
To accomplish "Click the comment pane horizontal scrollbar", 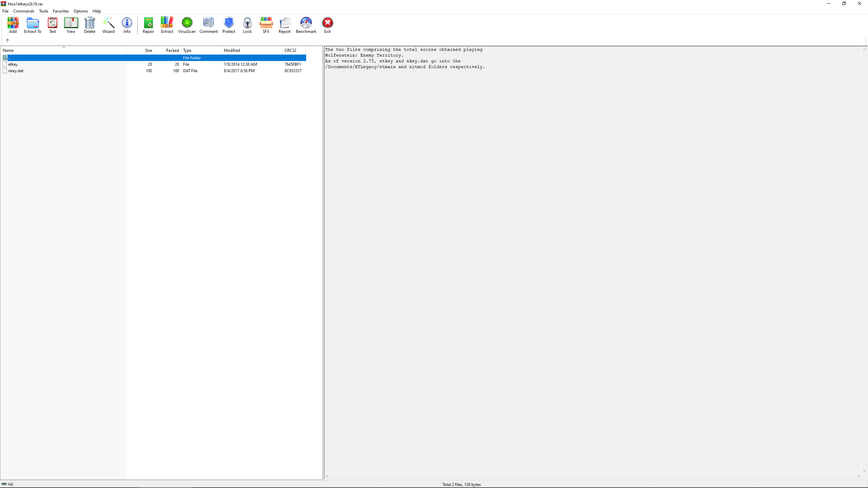I will 593,476.
